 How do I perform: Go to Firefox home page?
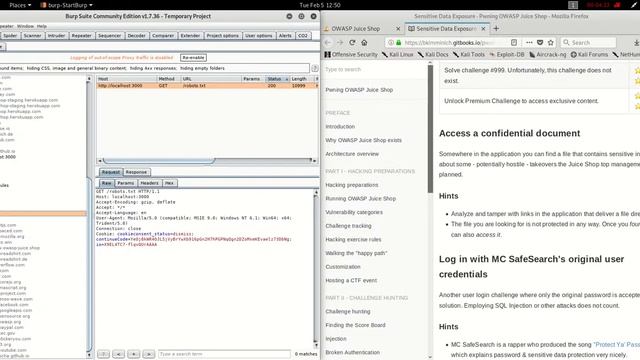[364, 42]
